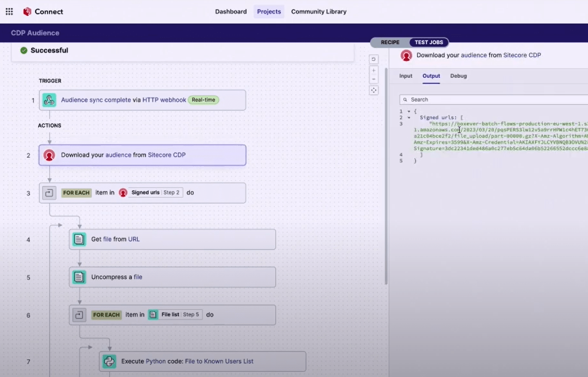Click the audience link in the output panel header

(x=474, y=55)
